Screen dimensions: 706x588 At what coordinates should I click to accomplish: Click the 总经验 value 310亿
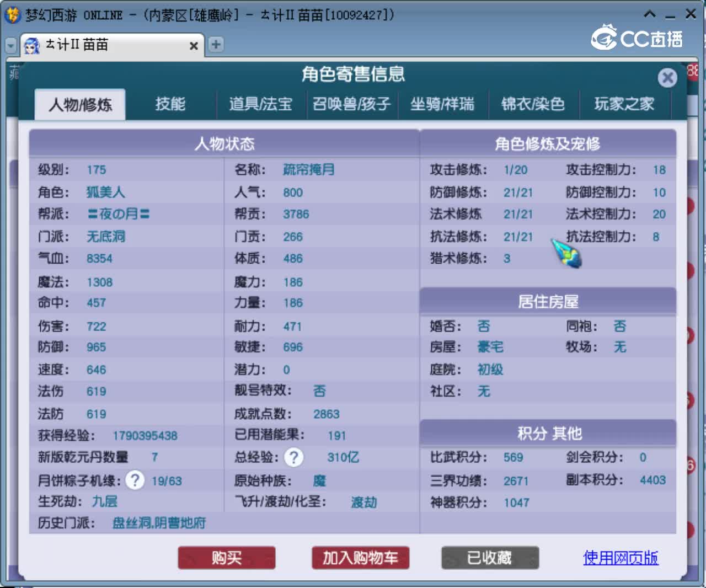(343, 457)
